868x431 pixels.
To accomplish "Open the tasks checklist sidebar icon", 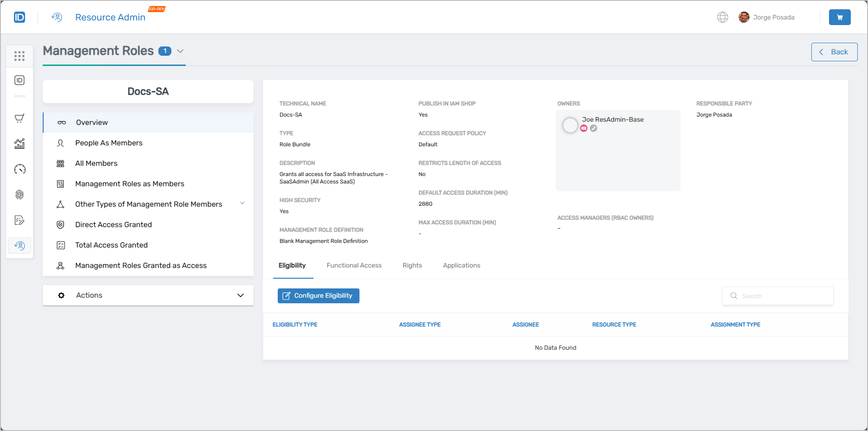I will (x=19, y=220).
